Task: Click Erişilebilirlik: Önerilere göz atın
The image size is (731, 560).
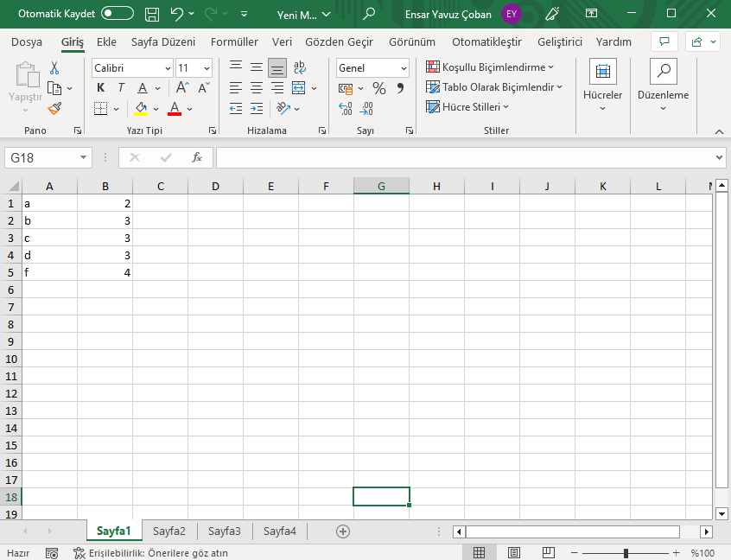Action: click(x=150, y=553)
